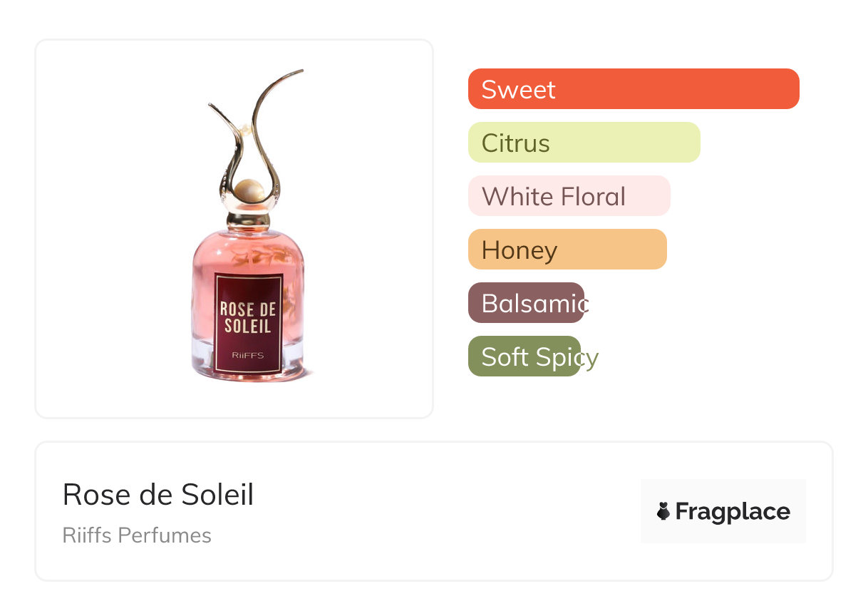Click the round bead on bottle cap
Screen dimensions: 868x616
tap(249, 190)
